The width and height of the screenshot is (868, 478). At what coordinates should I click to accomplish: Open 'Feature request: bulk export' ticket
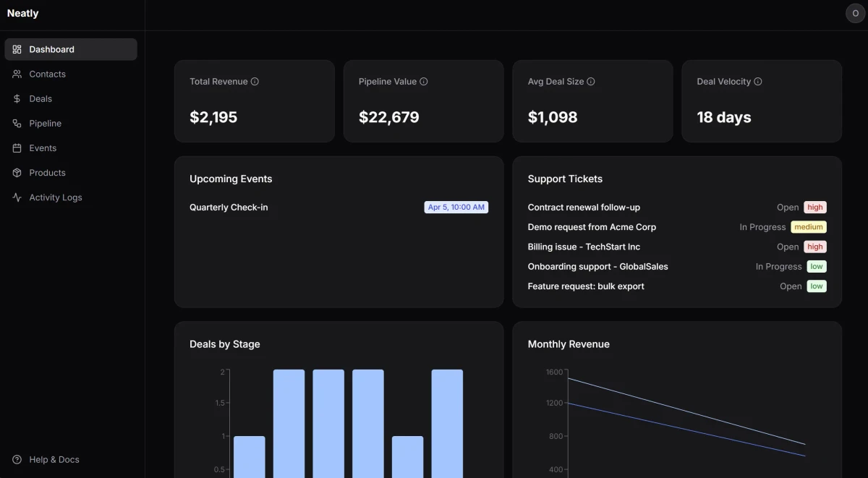(x=586, y=286)
